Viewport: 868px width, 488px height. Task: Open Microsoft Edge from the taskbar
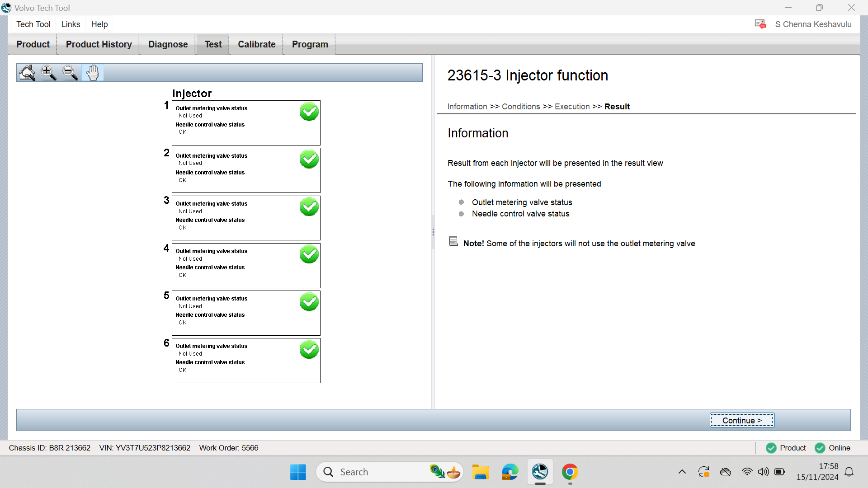click(510, 472)
